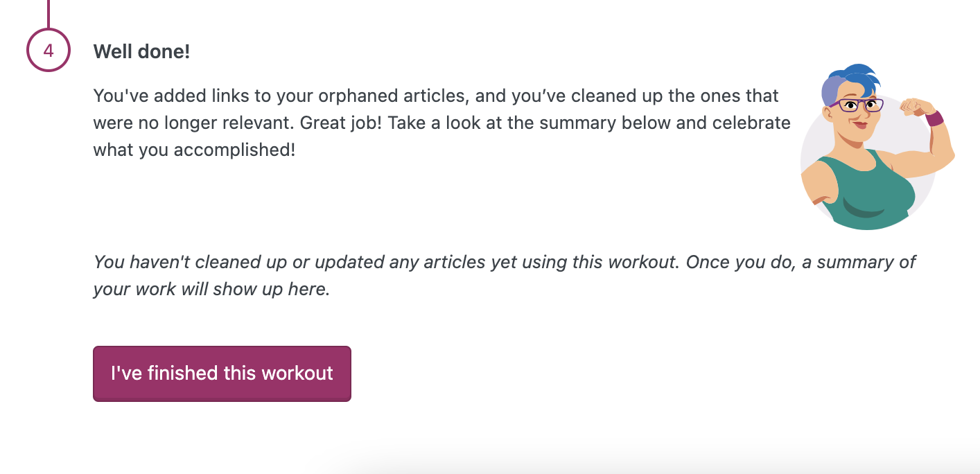Click the flexing woman illustration
980x474 pixels.
(x=875, y=149)
